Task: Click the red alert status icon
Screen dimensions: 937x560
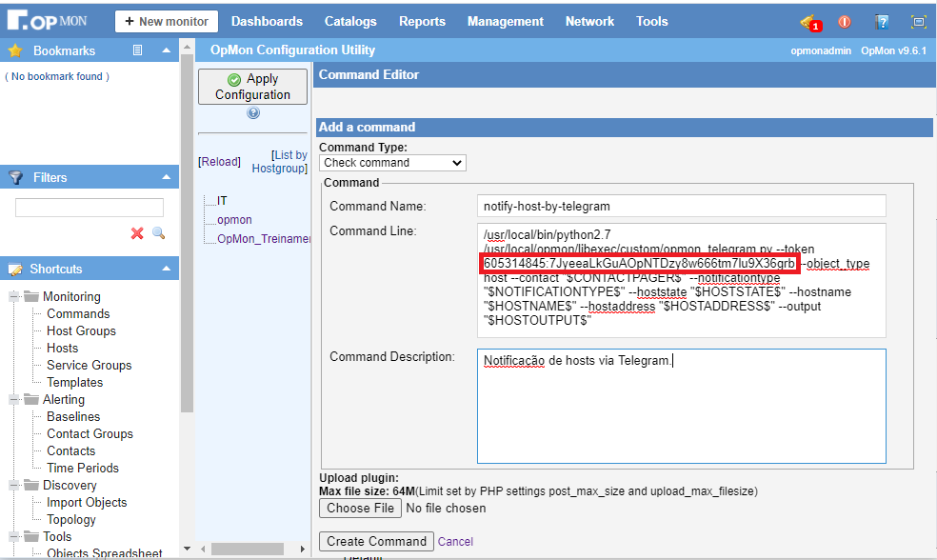Action: 844,22
